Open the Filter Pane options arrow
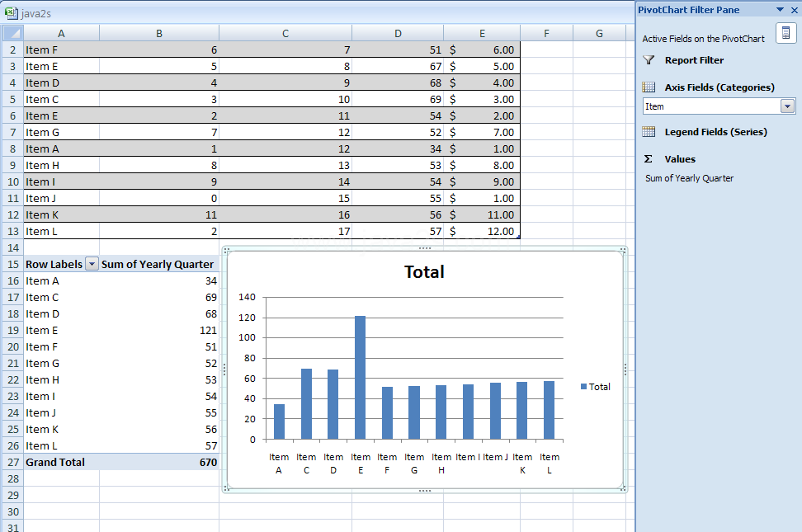 (780, 10)
